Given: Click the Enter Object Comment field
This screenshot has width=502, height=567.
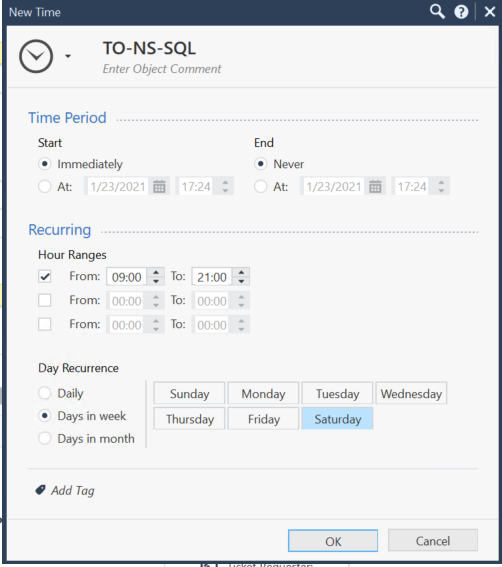Looking at the screenshot, I should click(162, 69).
